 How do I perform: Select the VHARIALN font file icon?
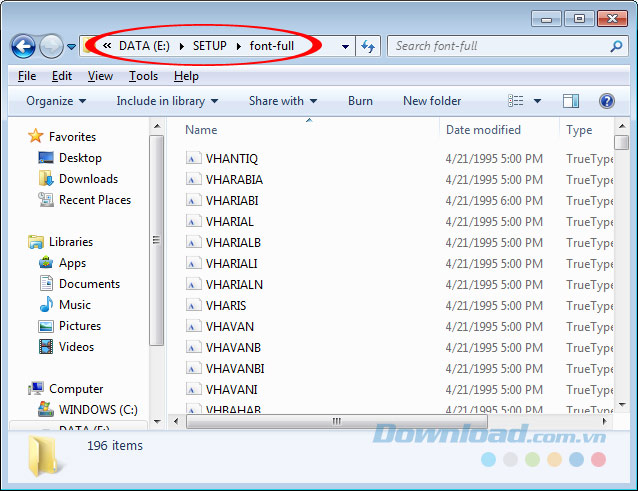(193, 284)
